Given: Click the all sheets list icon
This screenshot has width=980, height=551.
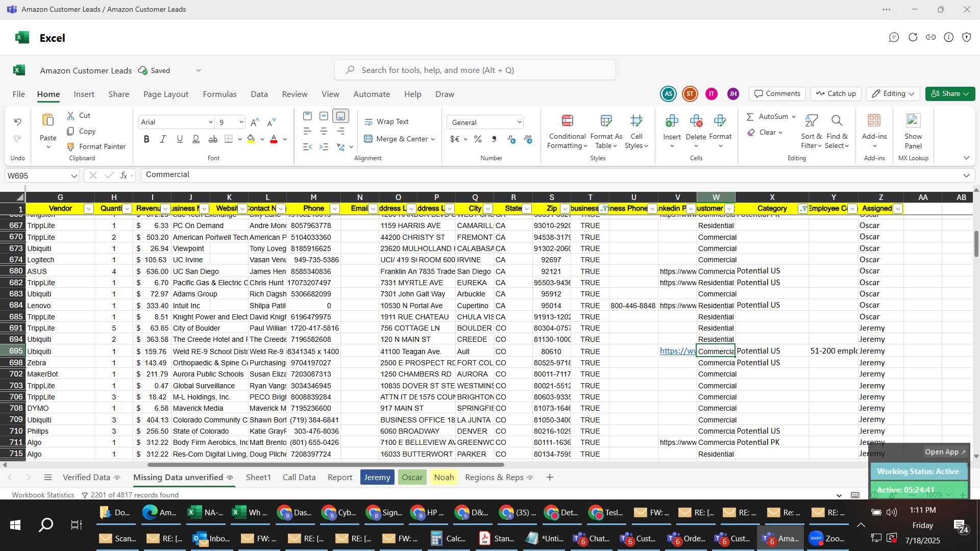Looking at the screenshot, I should [48, 478].
